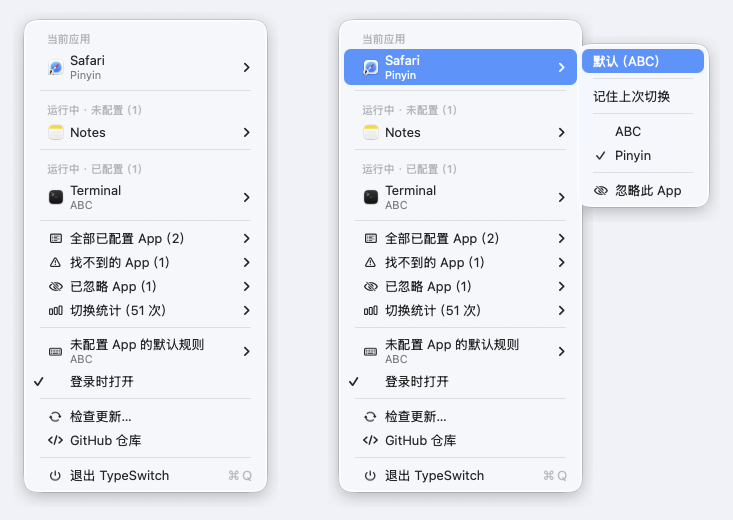Expand Terminal chevron in left menu
The image size is (733, 520).
[x=246, y=197]
